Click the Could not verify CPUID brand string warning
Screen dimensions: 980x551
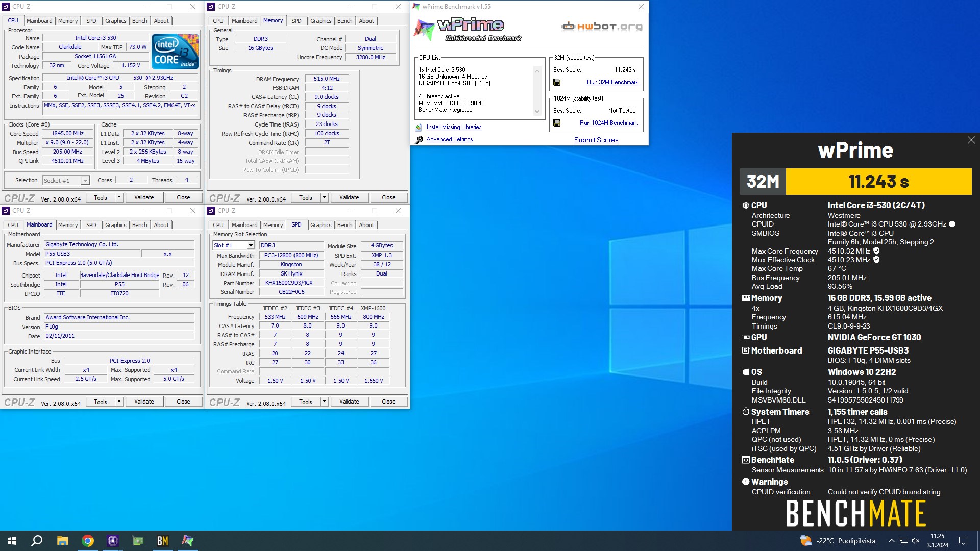pos(884,492)
